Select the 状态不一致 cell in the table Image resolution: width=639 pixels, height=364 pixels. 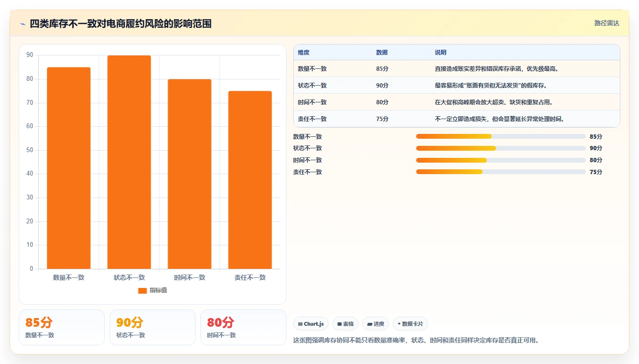pyautogui.click(x=312, y=85)
